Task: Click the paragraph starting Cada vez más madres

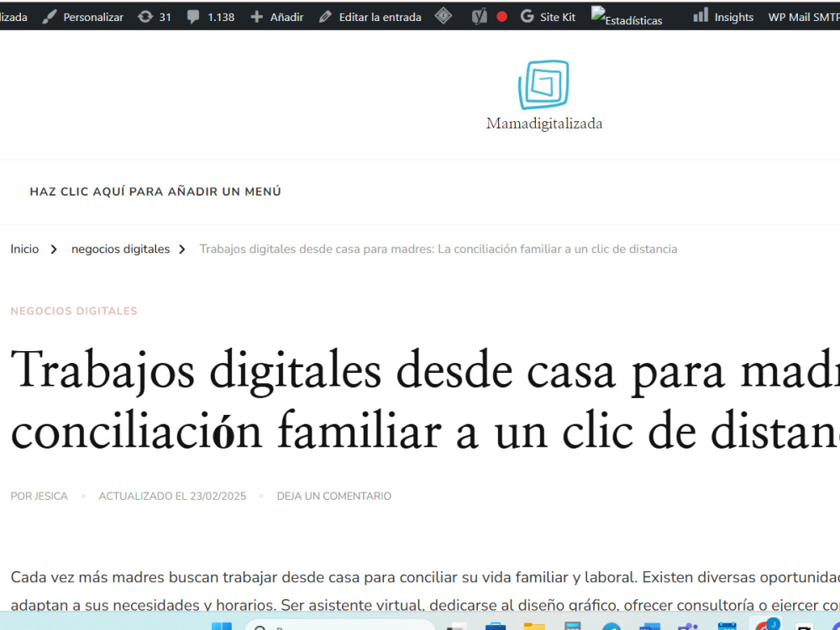Action: coord(425,591)
